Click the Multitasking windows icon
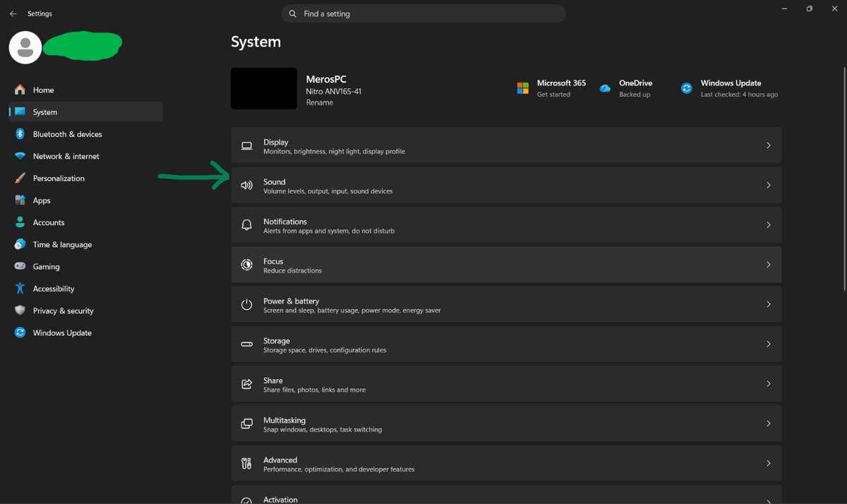Image resolution: width=847 pixels, height=504 pixels. (246, 424)
